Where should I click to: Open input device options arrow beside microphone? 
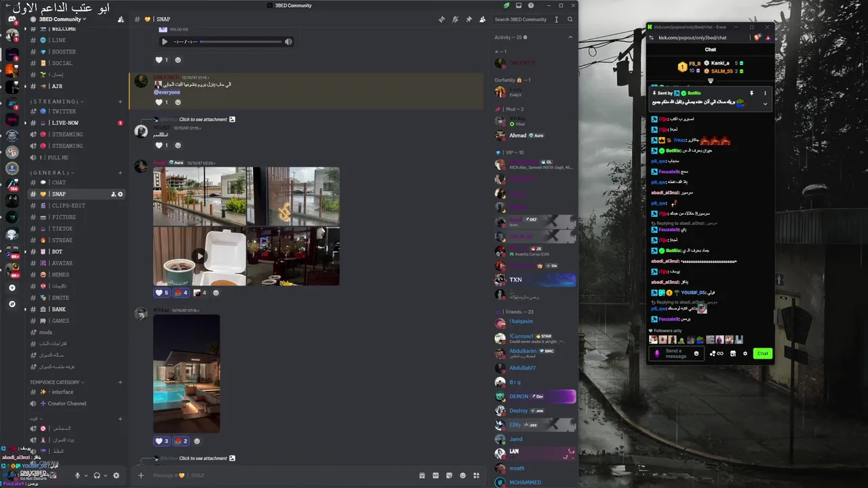(85, 476)
